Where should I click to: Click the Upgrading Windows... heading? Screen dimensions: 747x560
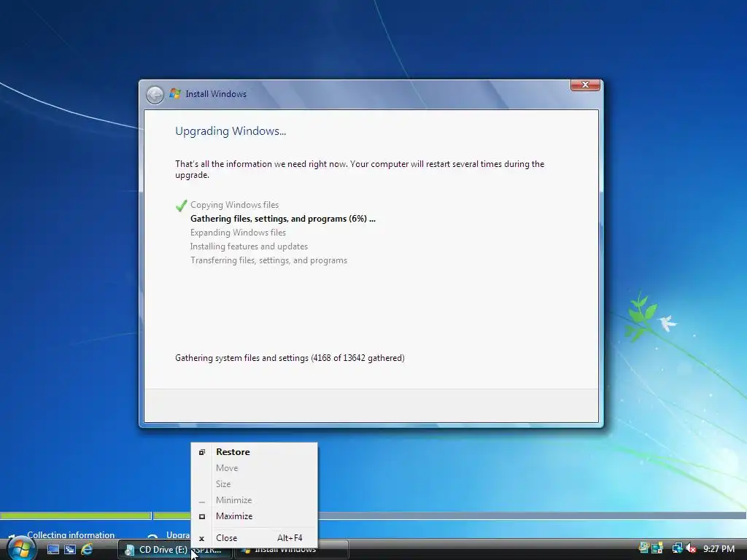(x=231, y=131)
